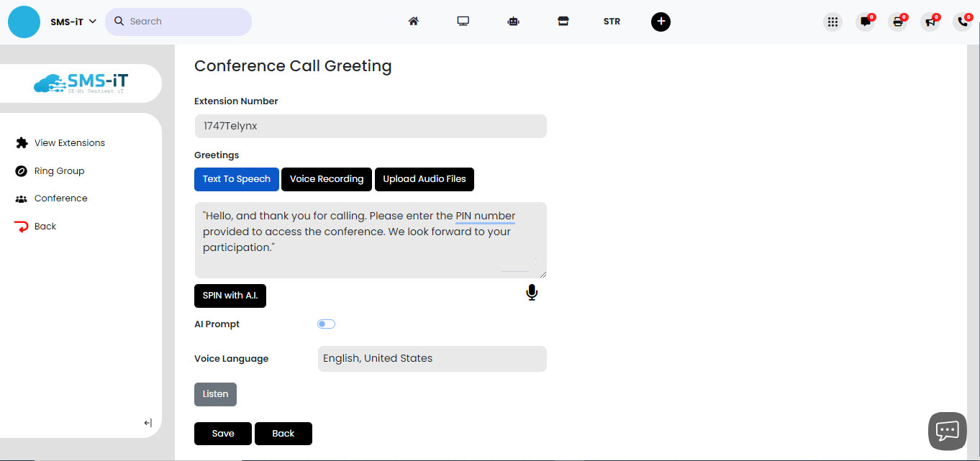980x461 pixels.
Task: Select the Upload Audio Files option
Action: (424, 179)
